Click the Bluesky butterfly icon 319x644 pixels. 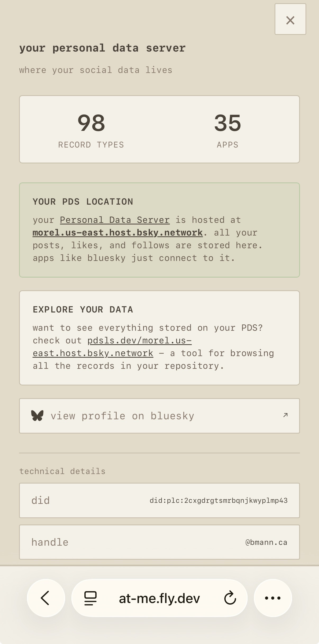pyautogui.click(x=37, y=416)
